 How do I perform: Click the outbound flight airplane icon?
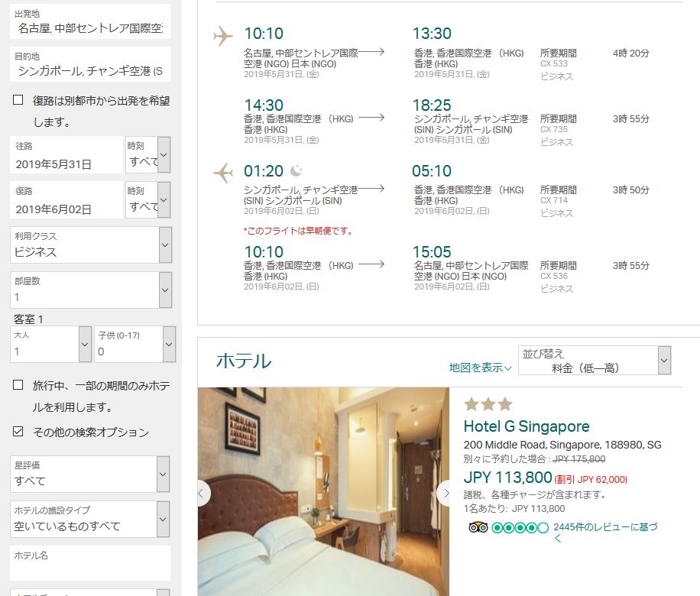[223, 36]
